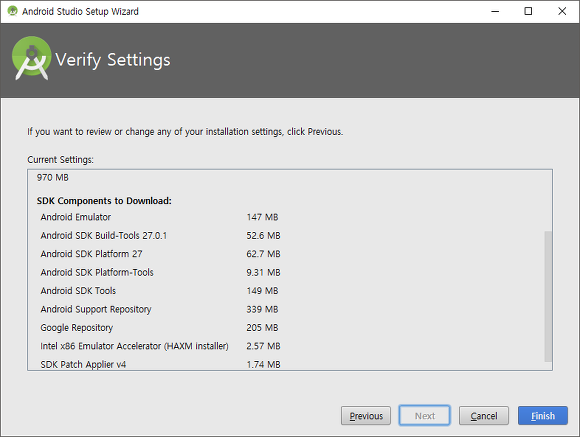Click the 52.6 MB size value
Viewport: 580px width, 437px height.
[263, 236]
